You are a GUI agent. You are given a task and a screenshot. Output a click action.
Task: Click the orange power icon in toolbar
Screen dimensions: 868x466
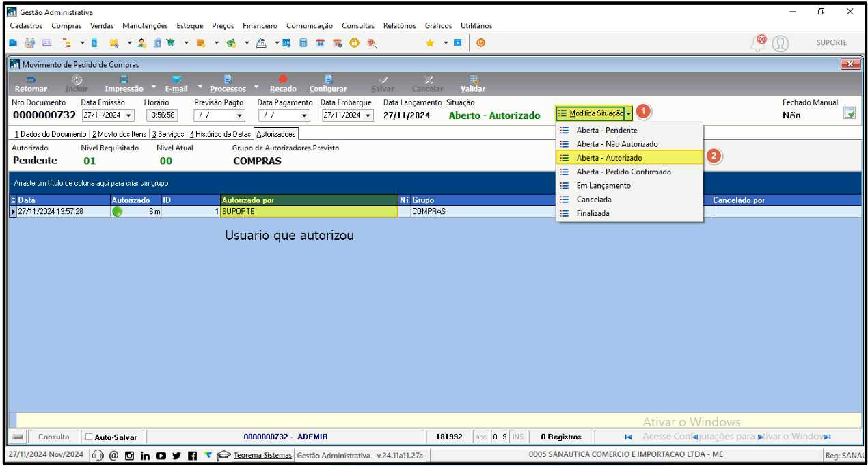pyautogui.click(x=480, y=42)
